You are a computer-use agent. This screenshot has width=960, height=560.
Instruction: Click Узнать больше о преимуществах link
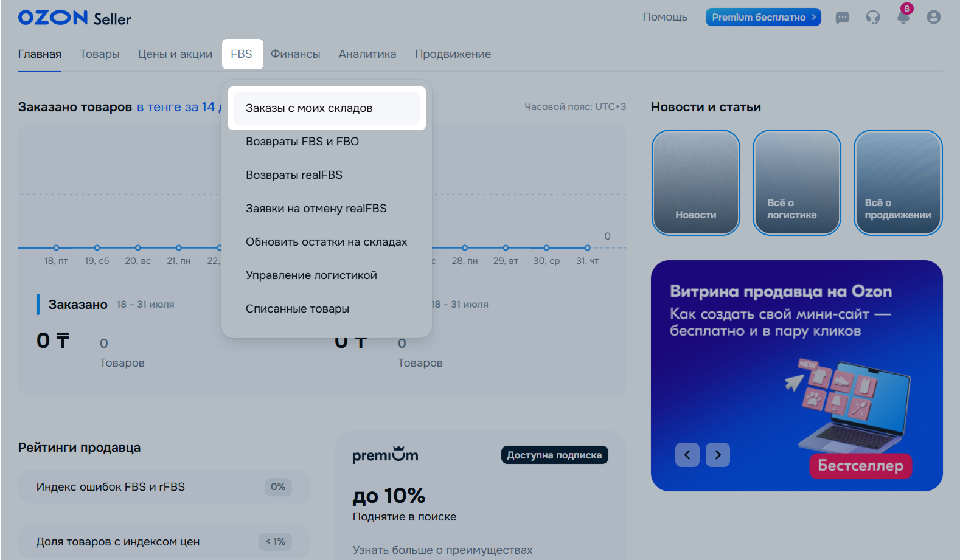[442, 550]
